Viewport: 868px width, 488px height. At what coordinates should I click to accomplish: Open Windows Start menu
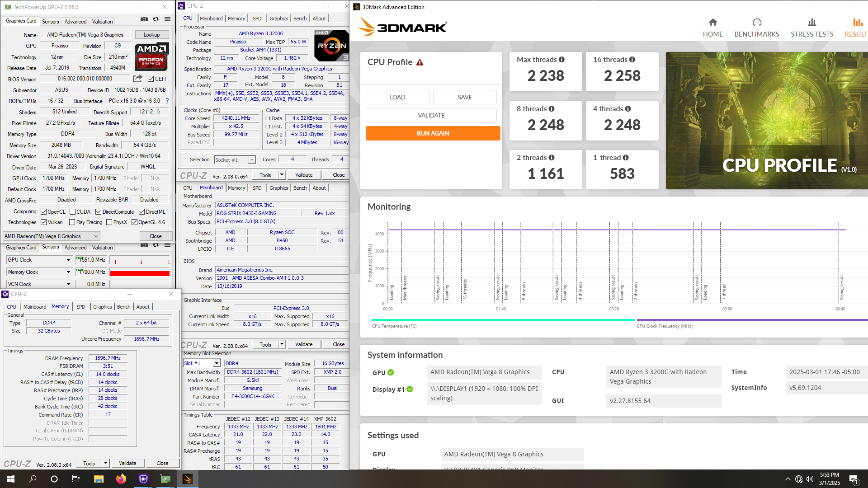(11, 479)
